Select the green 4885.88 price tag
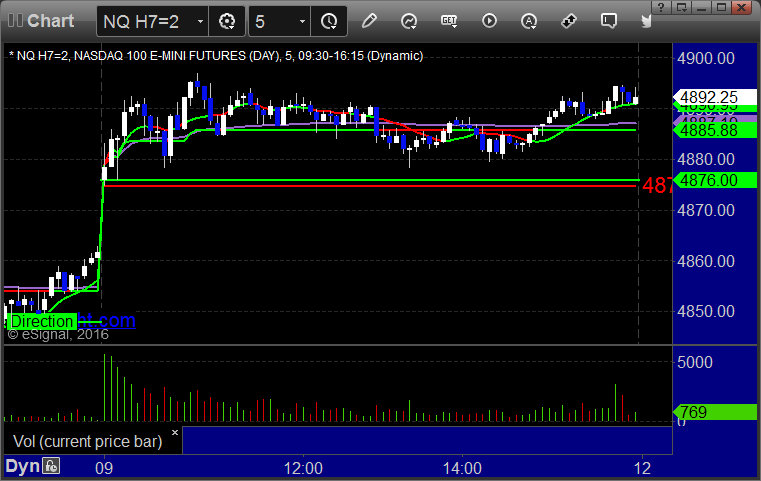Viewport: 761px width, 481px height. pyautogui.click(x=714, y=130)
